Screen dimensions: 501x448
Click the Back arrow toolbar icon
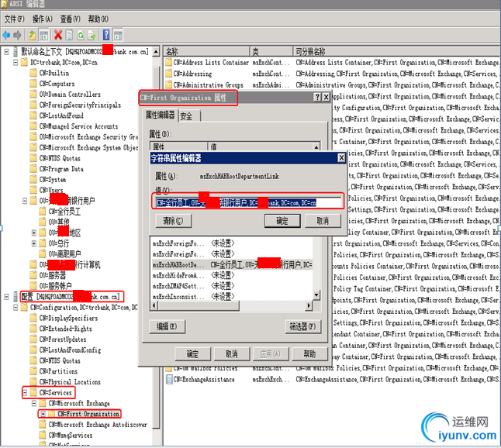(x=6, y=35)
